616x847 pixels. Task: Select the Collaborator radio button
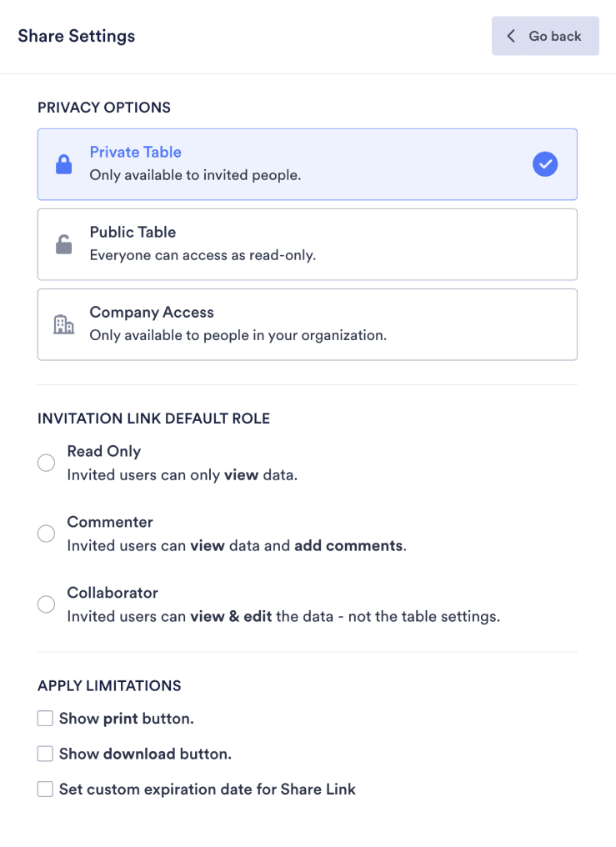coord(46,604)
